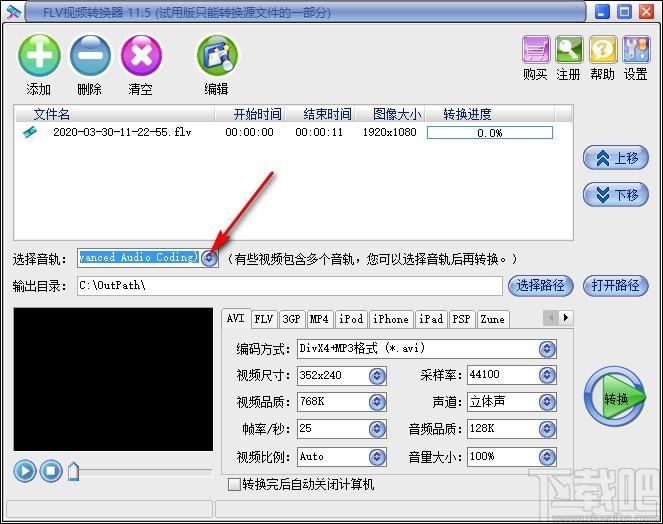Open the video quality (视频品质) dropdown
The width and height of the screenshot is (663, 524).
coord(377,402)
